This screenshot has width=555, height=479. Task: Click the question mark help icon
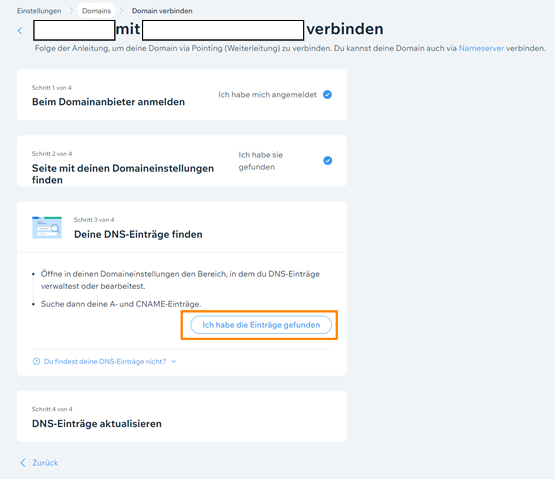(36, 361)
